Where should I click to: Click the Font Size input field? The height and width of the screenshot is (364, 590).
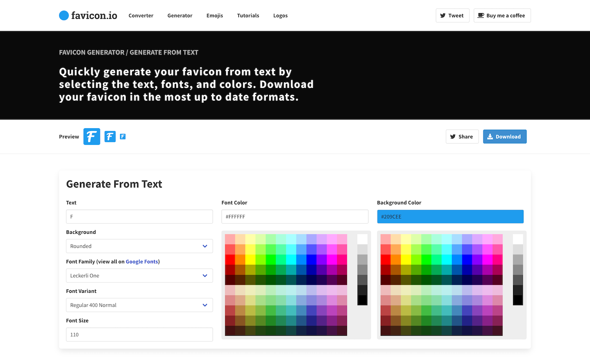pyautogui.click(x=139, y=335)
